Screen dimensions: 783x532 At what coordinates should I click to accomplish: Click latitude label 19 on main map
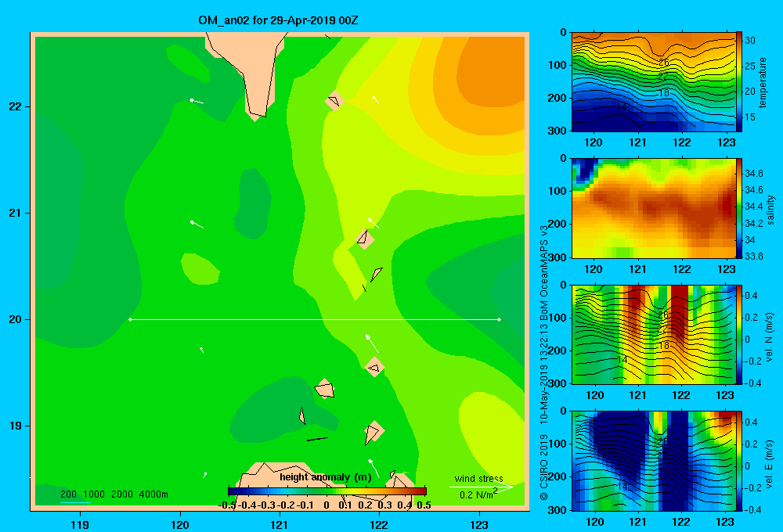pyautogui.click(x=15, y=426)
